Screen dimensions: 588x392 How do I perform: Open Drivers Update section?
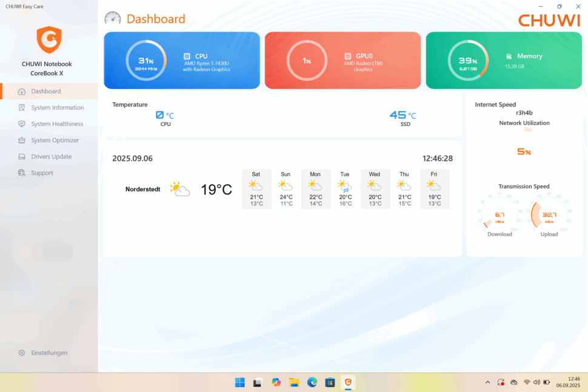click(49, 157)
